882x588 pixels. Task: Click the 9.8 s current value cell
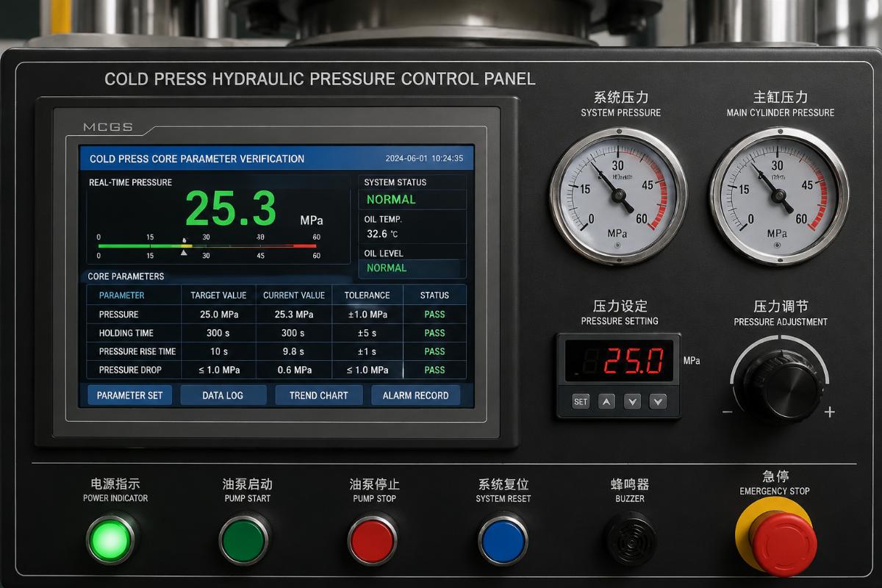tap(294, 351)
